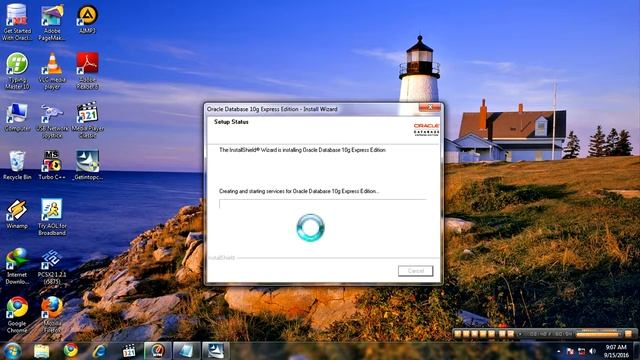The width and height of the screenshot is (640, 360).
Task: Switch to the installer window taskbar button
Action: coord(187,351)
